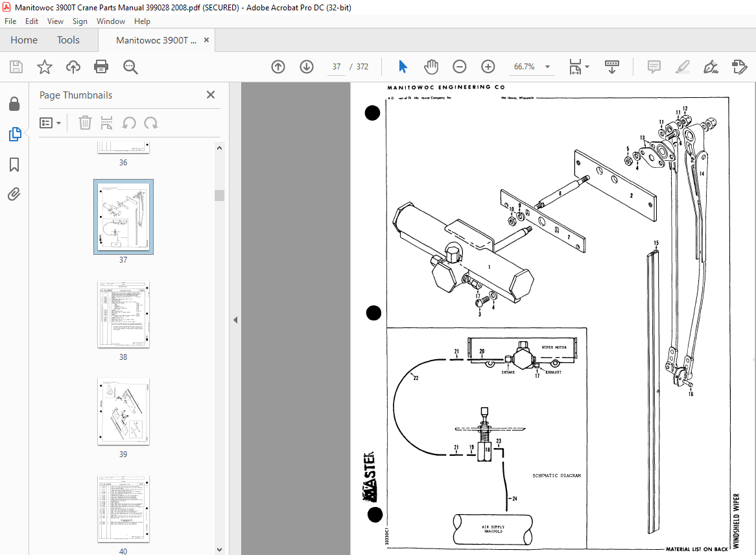Screen dimensions: 756x555
Task: Open the Help menu
Action: [142, 21]
